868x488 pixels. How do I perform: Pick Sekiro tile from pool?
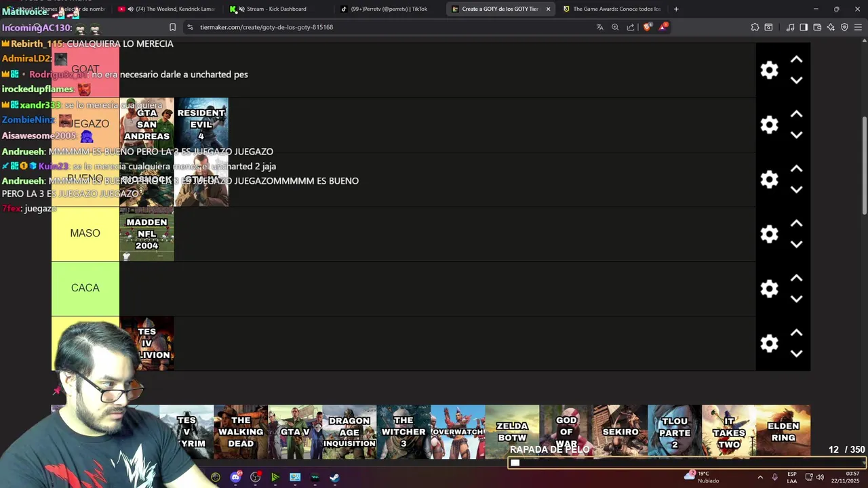(x=620, y=432)
